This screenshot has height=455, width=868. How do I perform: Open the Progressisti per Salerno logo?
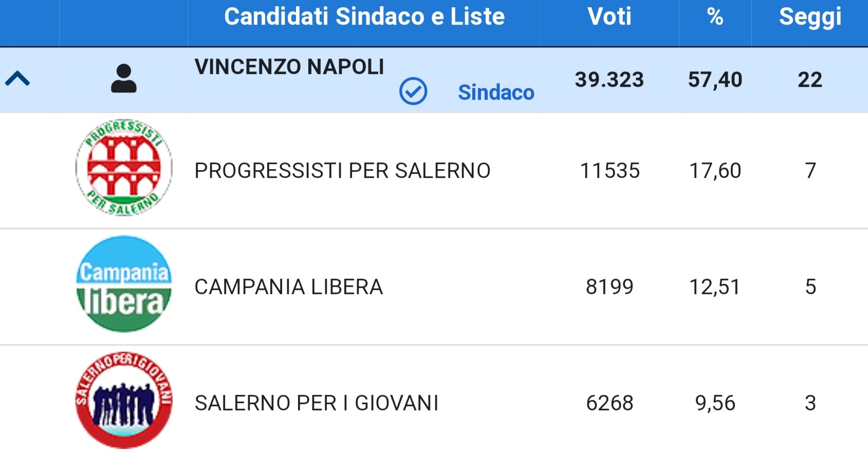pos(124,168)
